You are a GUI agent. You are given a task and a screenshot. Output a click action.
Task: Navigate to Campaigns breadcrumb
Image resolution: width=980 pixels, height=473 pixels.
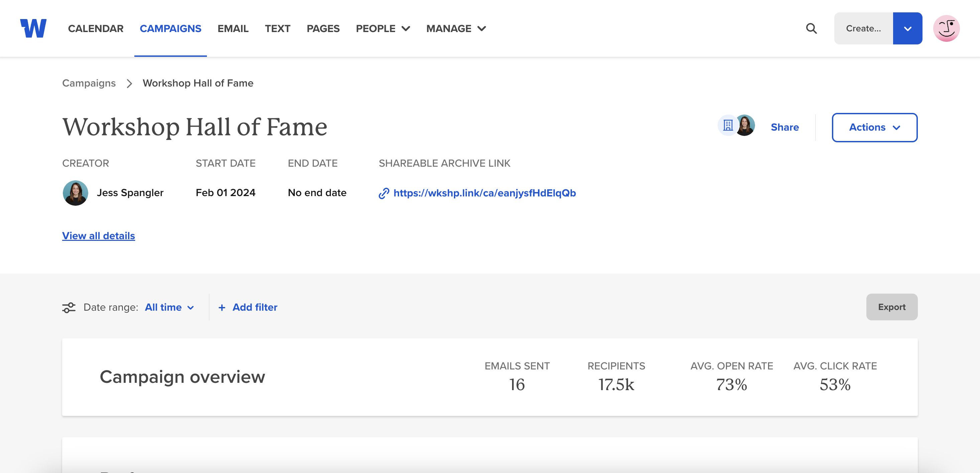coord(89,83)
